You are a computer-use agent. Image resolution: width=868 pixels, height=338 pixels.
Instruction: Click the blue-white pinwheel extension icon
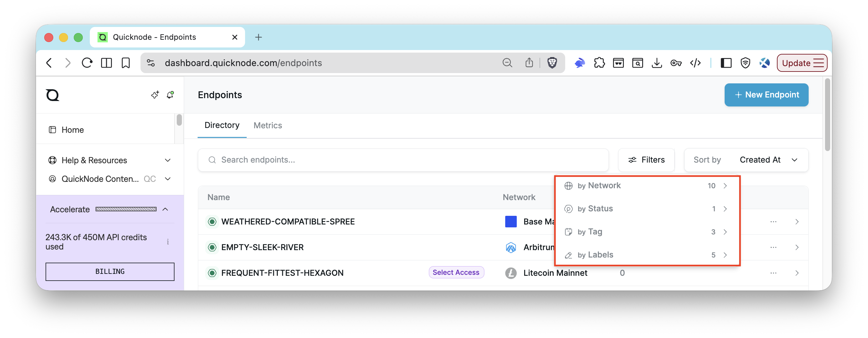(x=765, y=63)
